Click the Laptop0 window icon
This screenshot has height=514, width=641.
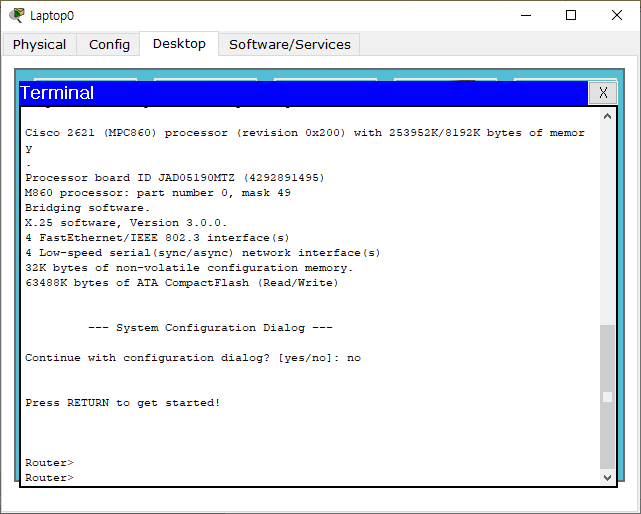(x=17, y=15)
